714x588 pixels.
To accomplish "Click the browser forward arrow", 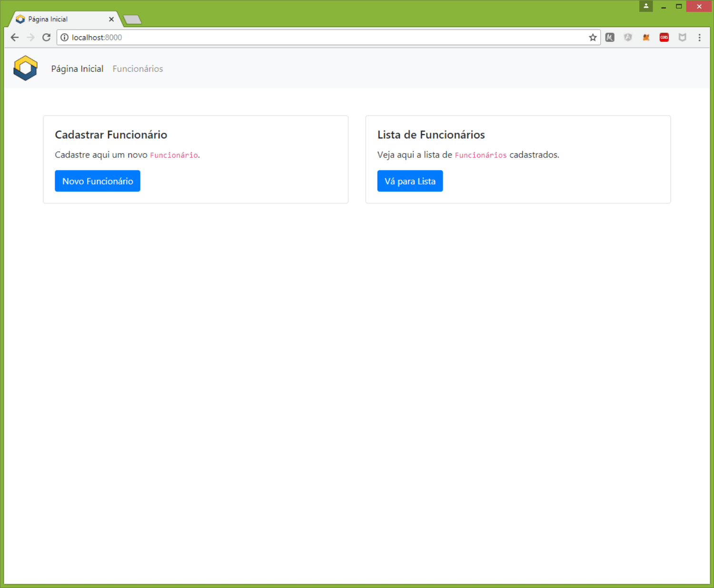I will pyautogui.click(x=30, y=38).
